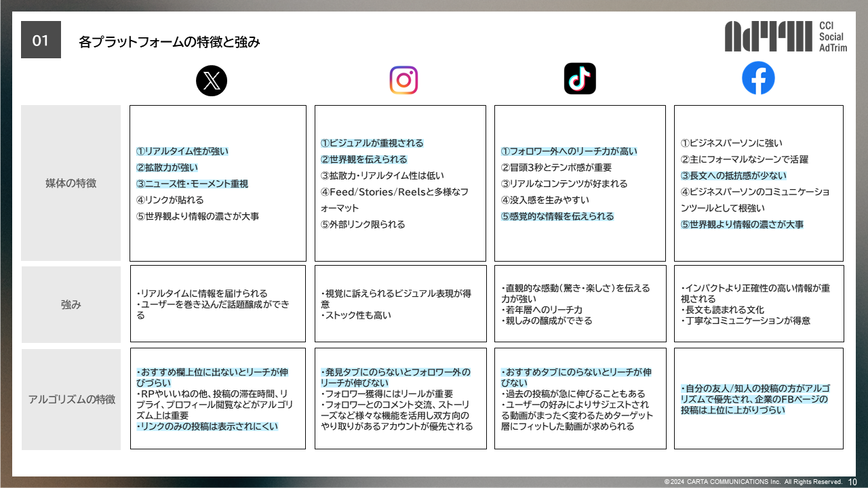Click the text starting ・自分の友人/知人の投稿の方が
868x488 pixels.
[755, 399]
